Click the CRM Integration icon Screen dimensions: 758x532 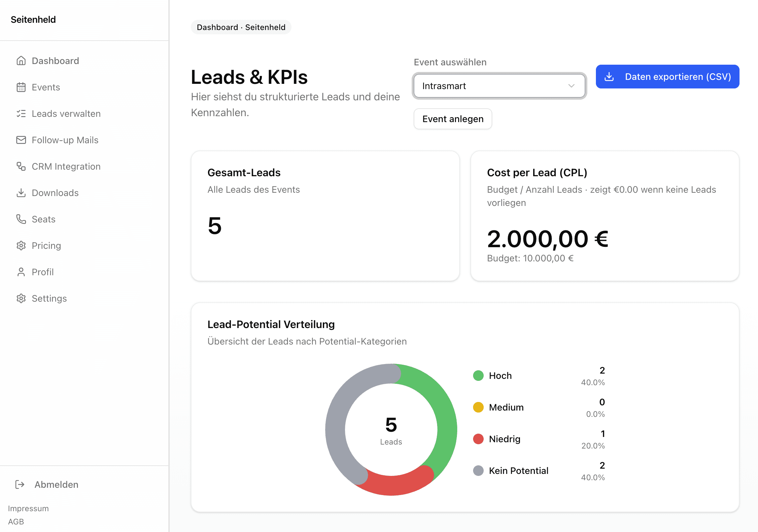click(21, 166)
